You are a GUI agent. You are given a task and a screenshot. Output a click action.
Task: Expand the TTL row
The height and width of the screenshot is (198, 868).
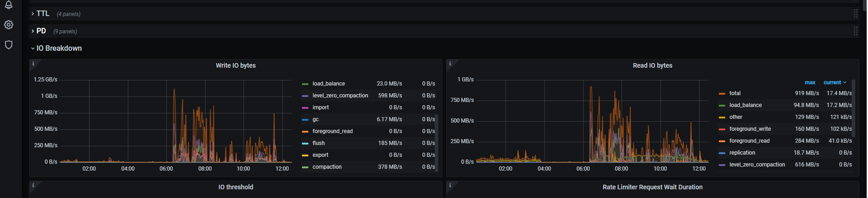tap(42, 14)
